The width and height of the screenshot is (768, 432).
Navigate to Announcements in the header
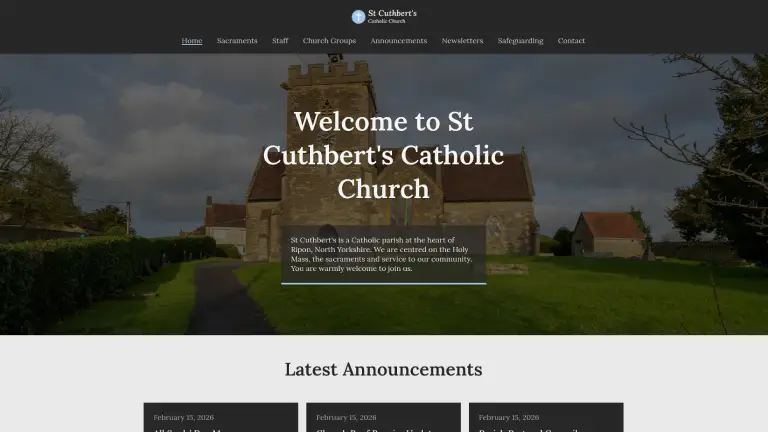pyautogui.click(x=399, y=41)
